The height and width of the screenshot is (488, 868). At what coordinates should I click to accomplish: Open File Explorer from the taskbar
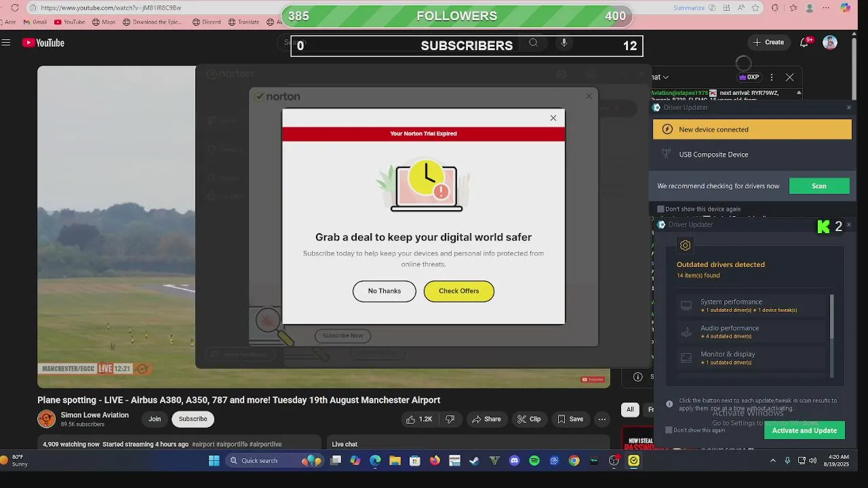point(395,461)
